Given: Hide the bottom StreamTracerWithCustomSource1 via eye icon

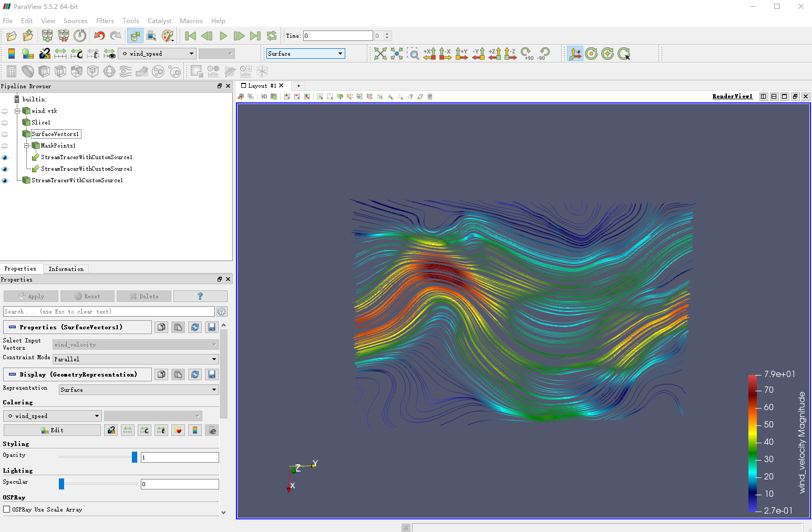Looking at the screenshot, I should point(5,181).
